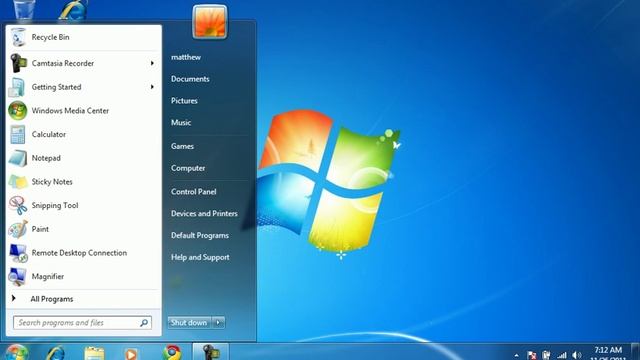Open Remote Desktop Connection icon
Viewport: 640px width, 360px height.
[18, 253]
